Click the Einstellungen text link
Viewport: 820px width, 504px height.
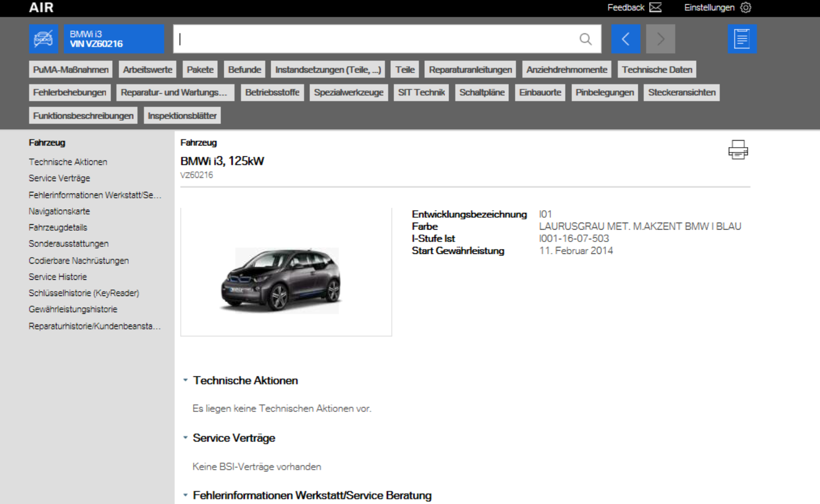709,8
